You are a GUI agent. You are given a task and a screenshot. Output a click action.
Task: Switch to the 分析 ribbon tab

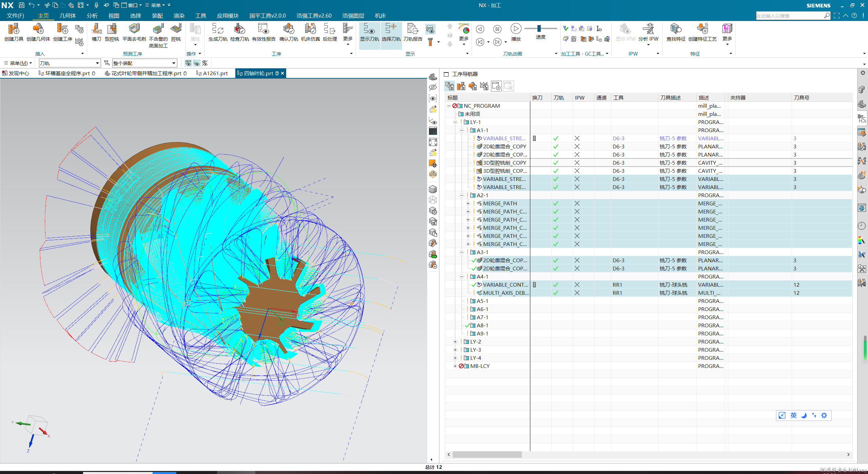point(92,16)
